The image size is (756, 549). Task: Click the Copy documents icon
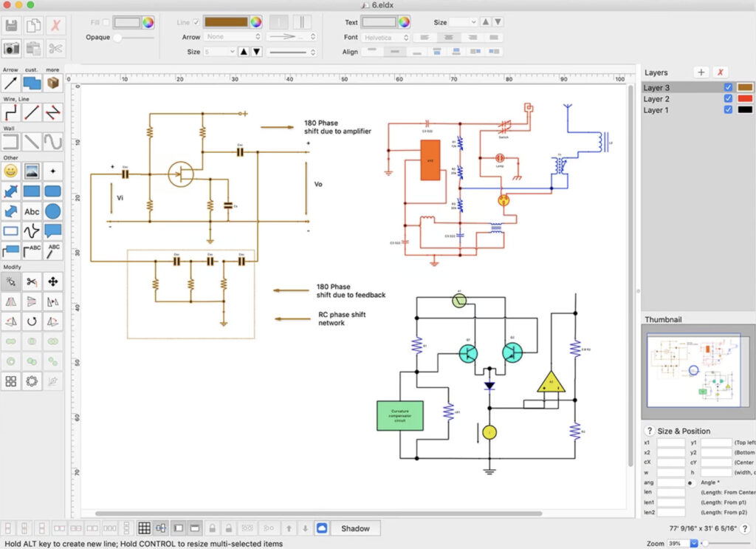(x=33, y=26)
